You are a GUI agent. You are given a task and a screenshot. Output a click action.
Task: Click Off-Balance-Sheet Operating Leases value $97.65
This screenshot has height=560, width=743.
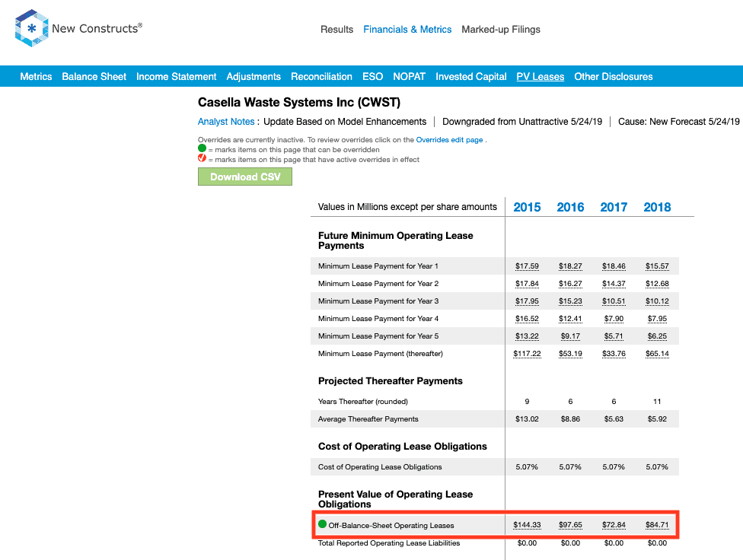(x=570, y=525)
